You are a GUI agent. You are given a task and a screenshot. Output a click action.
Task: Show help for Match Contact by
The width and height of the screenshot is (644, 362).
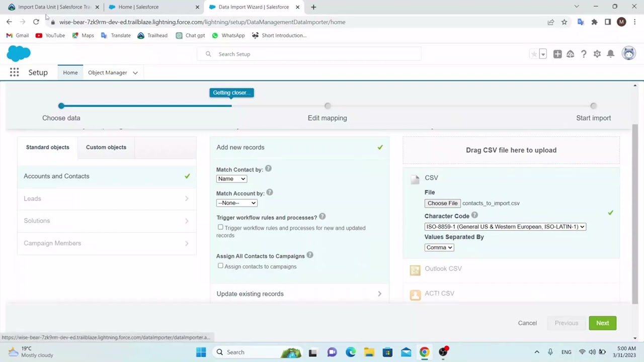pos(268,169)
